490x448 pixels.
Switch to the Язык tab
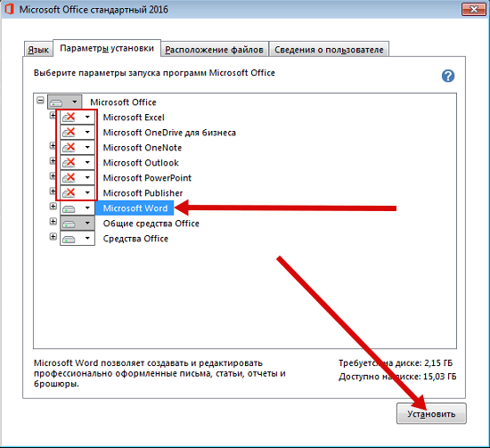pyautogui.click(x=38, y=49)
